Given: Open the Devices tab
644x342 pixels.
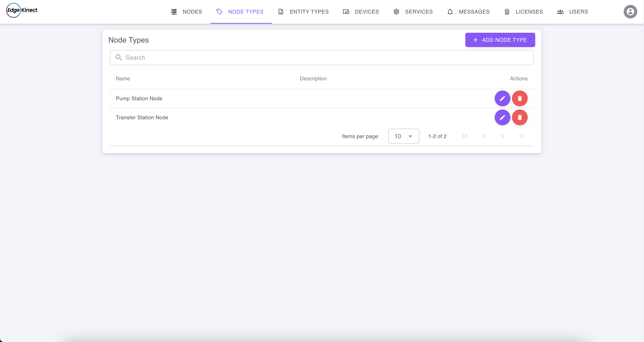Looking at the screenshot, I should (361, 12).
